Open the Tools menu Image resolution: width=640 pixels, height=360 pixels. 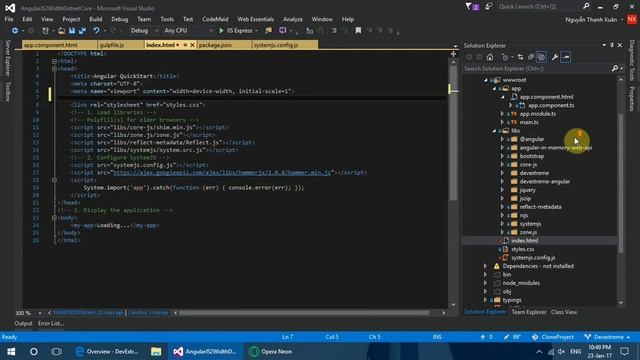coord(167,19)
